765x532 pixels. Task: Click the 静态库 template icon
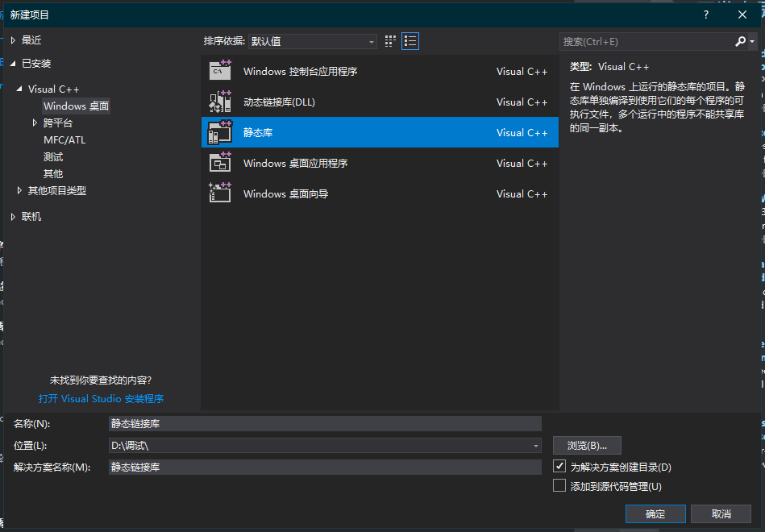(220, 132)
